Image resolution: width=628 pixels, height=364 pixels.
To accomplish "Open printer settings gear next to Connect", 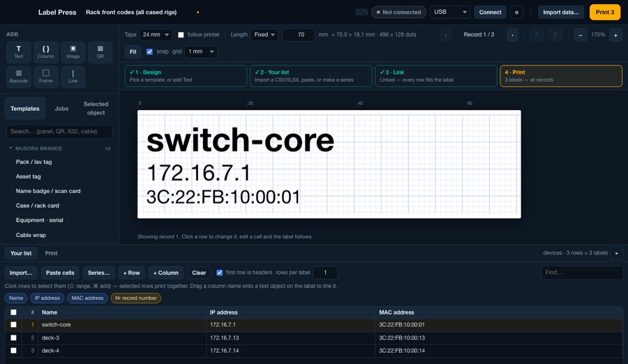I will coord(516,13).
